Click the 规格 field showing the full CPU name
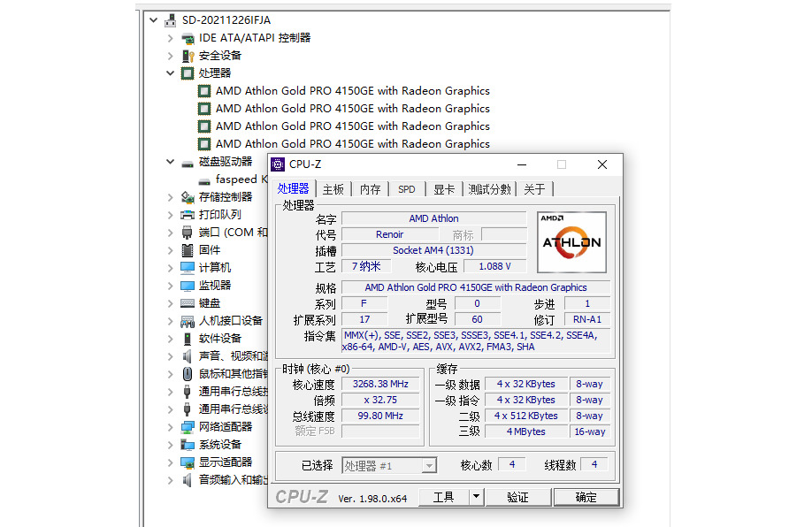812x527 pixels. [x=476, y=287]
